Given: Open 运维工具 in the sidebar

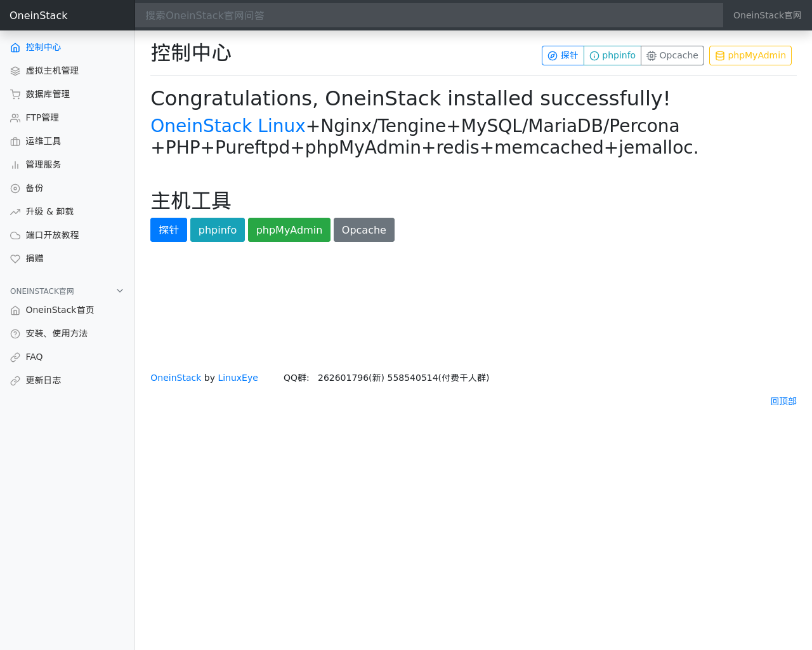Looking at the screenshot, I should tap(67, 141).
